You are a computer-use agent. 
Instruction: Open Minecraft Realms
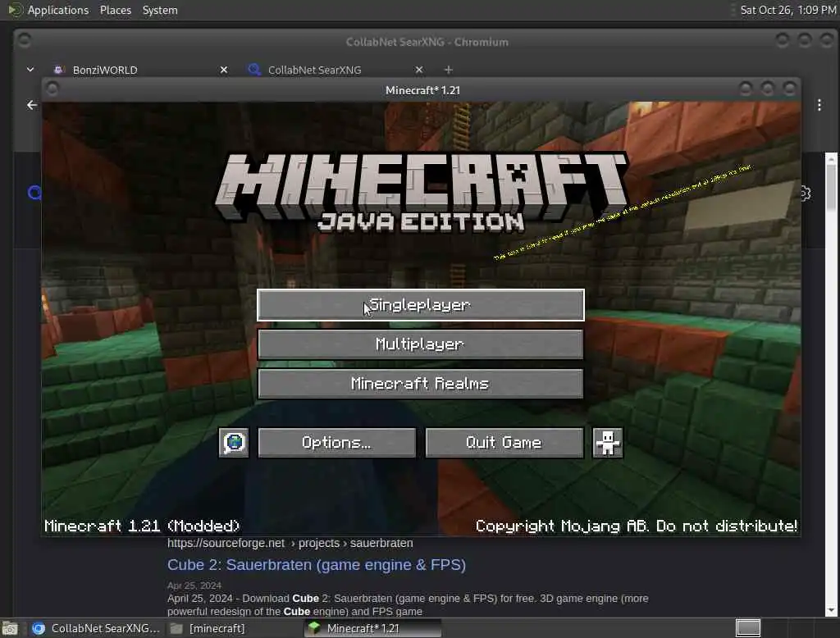[x=421, y=384]
